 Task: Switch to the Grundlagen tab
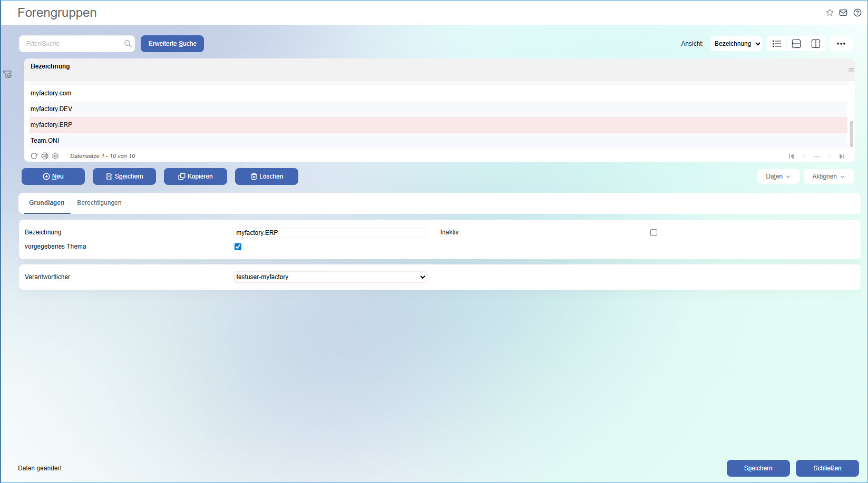(47, 203)
